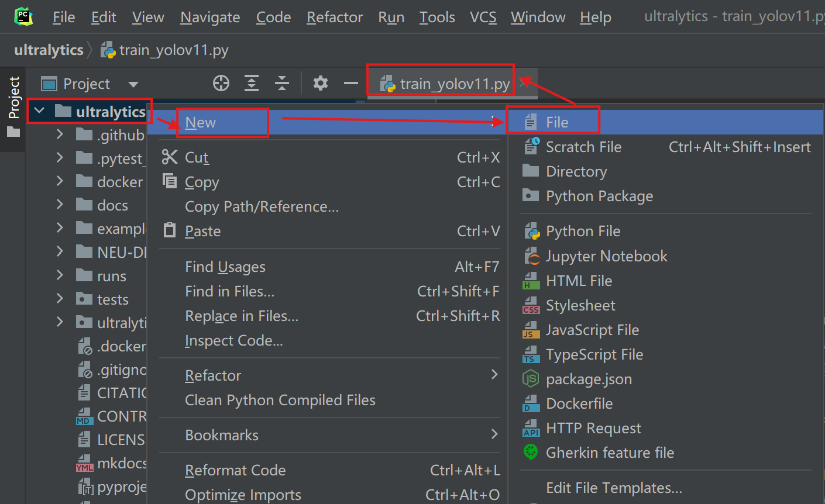The height and width of the screenshot is (504, 825).
Task: Click the TypeScript File icon
Action: pos(531,354)
